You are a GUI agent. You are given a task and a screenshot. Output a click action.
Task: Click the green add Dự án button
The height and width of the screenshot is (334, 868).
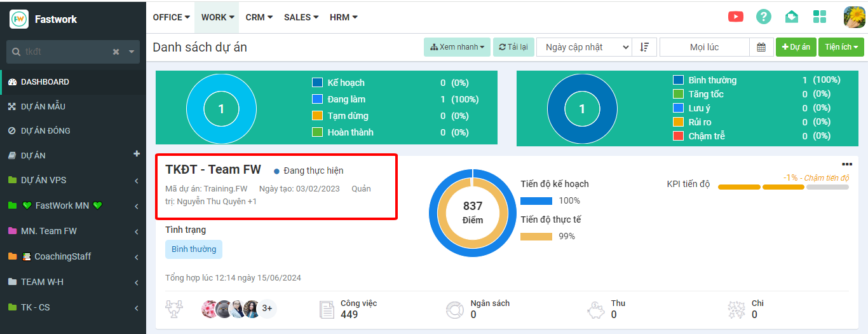coord(796,47)
